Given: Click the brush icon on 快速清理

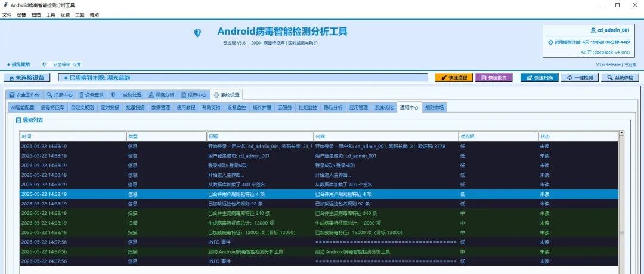Looking at the screenshot, I should click(444, 77).
